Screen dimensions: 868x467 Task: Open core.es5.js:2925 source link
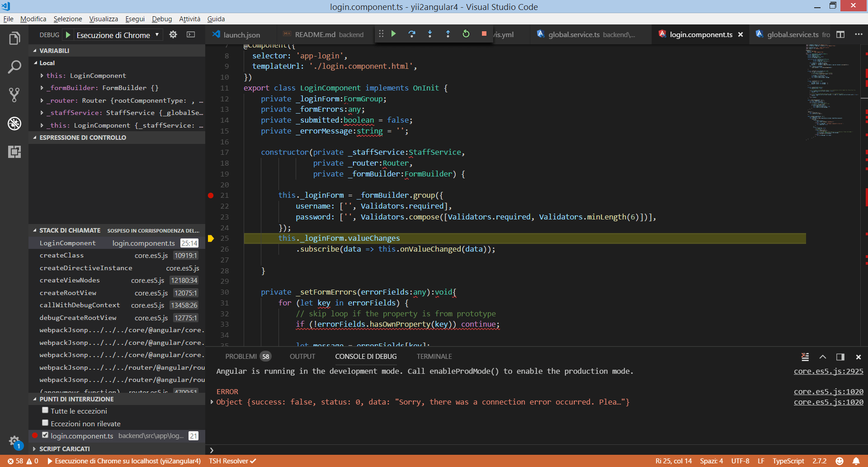coord(828,371)
